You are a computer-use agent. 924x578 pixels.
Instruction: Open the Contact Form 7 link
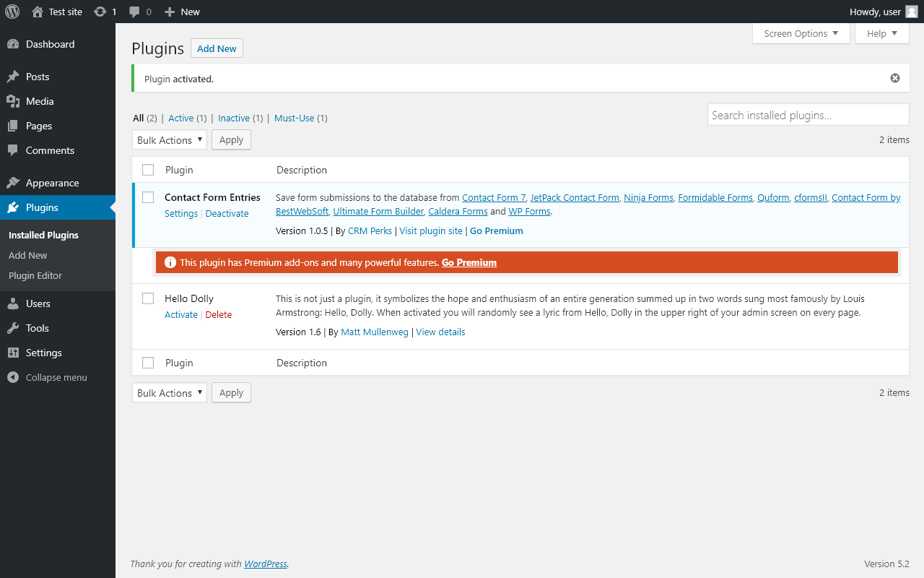pos(494,197)
